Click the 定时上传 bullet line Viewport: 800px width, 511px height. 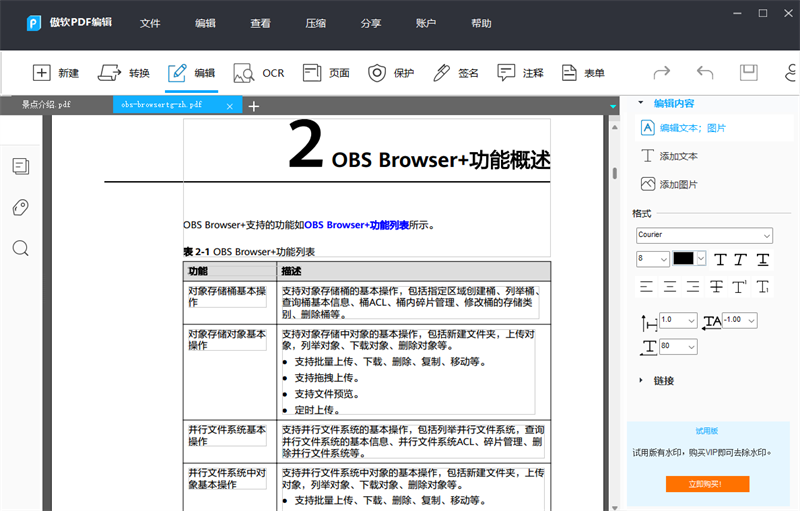coord(317,410)
